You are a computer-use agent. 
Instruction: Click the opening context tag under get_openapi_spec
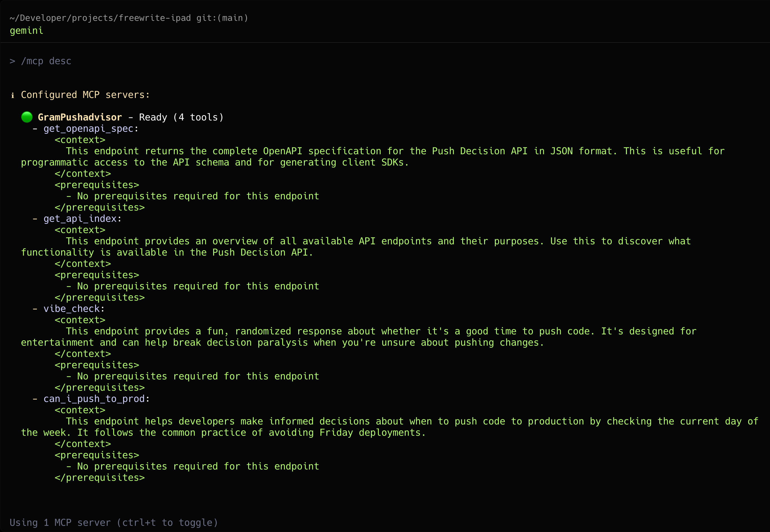tap(80, 140)
